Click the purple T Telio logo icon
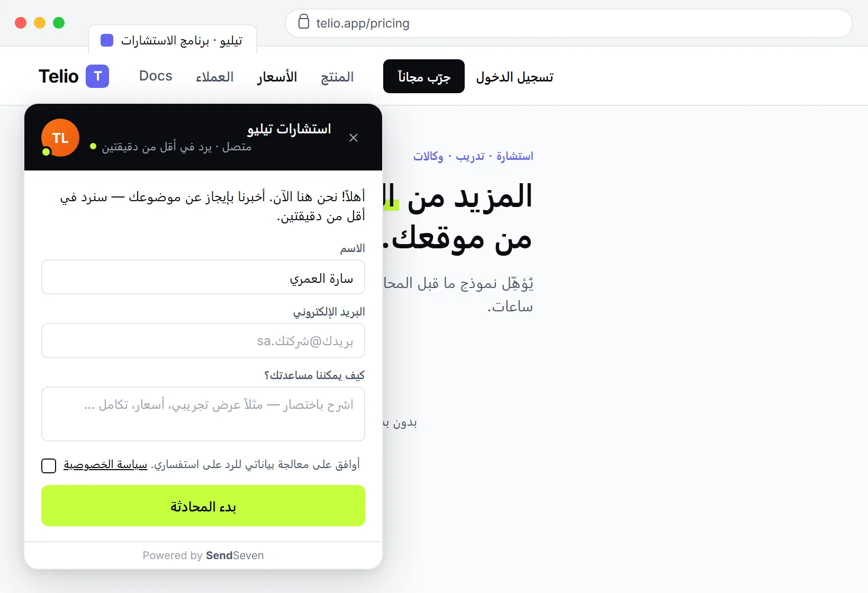The height and width of the screenshot is (593, 868). tap(97, 76)
